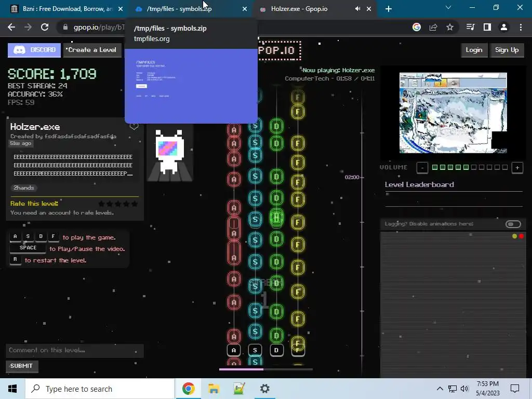The image size is (532, 399).
Task: Submit the comment with SUBMIT button
Action: pos(22,366)
